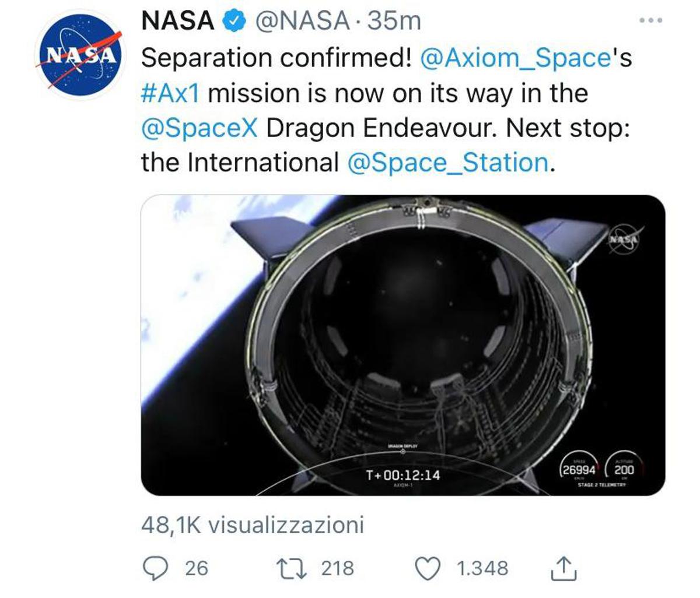Open the share upload icon
Viewport: 700px width, 598px height.
click(563, 568)
